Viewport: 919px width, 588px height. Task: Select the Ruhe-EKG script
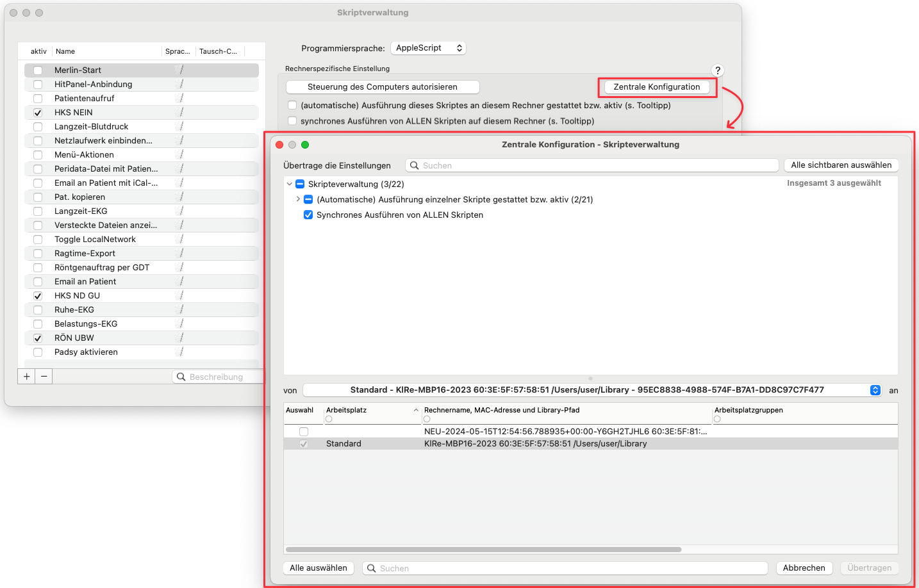point(142,310)
